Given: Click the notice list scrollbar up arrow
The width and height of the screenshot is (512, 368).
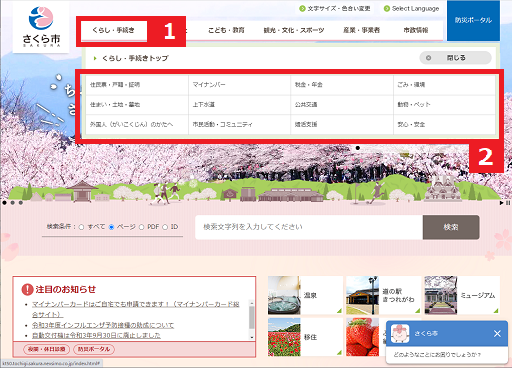Looking at the screenshot, I should pos(252,303).
